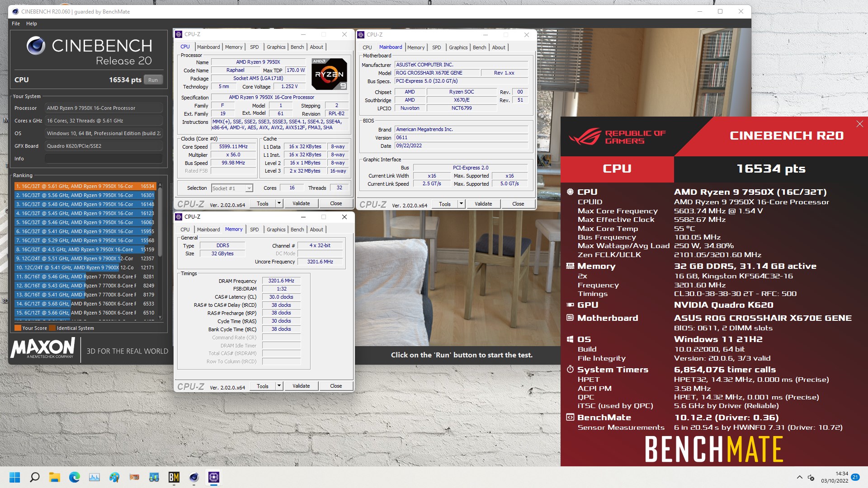The width and height of the screenshot is (868, 488).
Task: Click the BenchMate code bracket icon
Action: coord(570,418)
